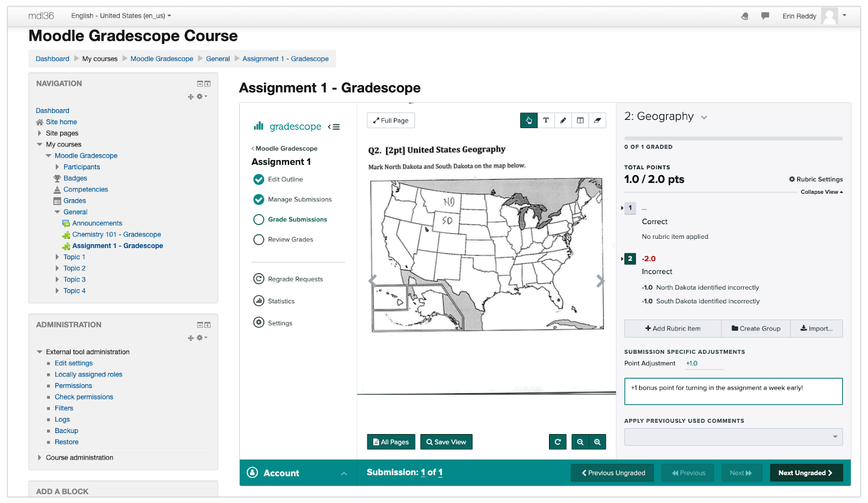The width and height of the screenshot is (868, 503).
Task: Dock the Administration block
Action: (x=207, y=325)
